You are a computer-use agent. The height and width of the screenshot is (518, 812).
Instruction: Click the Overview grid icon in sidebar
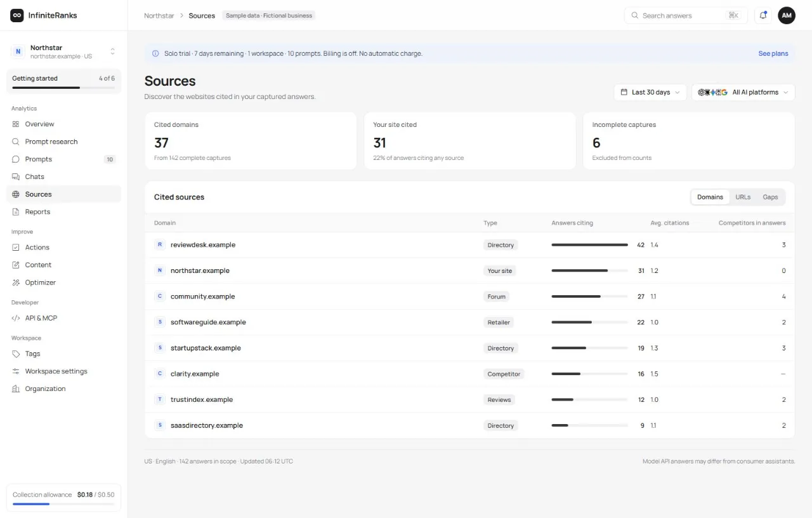(x=16, y=124)
